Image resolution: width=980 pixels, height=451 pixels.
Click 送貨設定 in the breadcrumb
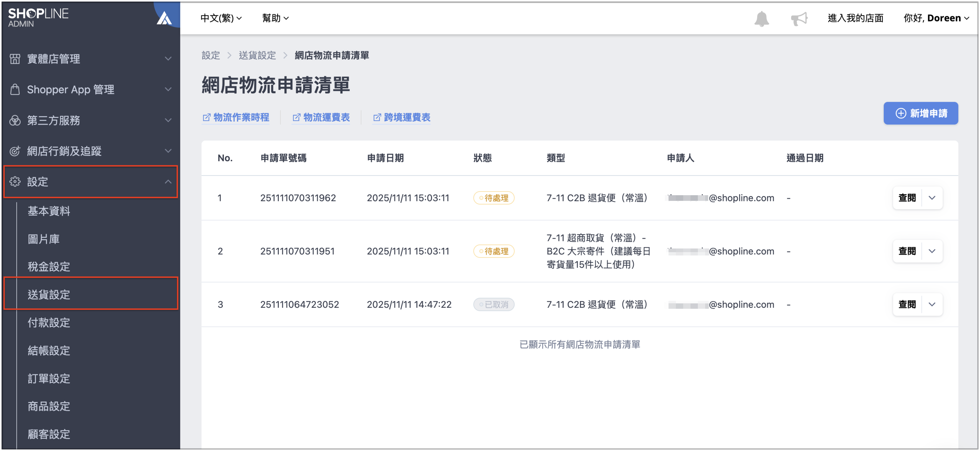coord(257,55)
